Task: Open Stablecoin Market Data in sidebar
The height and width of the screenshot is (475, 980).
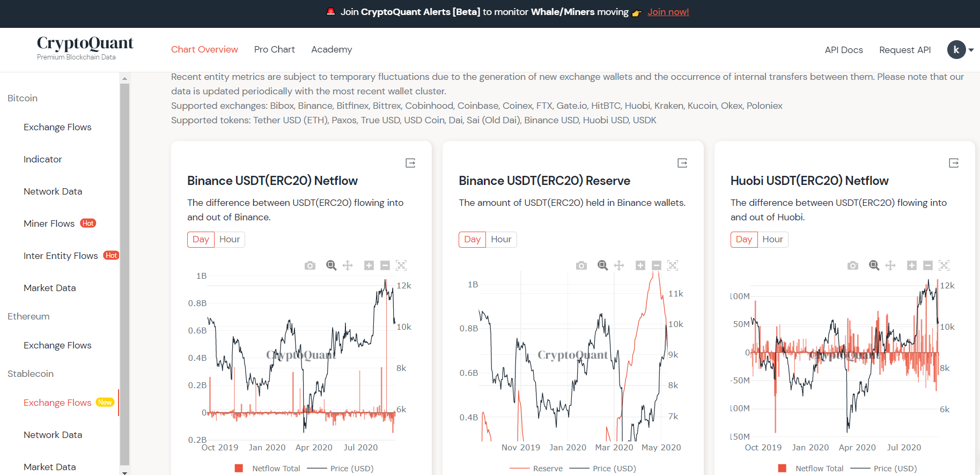Action: (50, 467)
